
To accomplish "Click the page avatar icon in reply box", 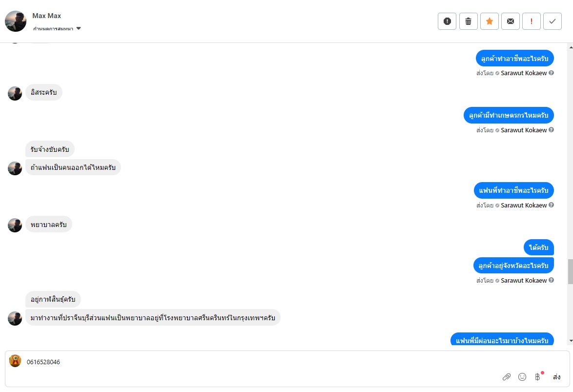I will 15,361.
